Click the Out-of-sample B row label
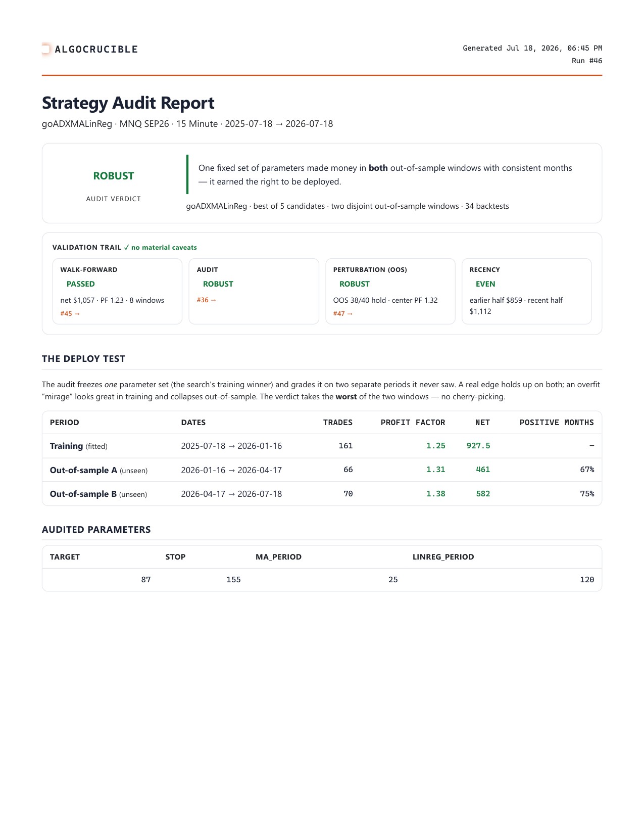Image resolution: width=644 pixels, height=834 pixels. (98, 494)
